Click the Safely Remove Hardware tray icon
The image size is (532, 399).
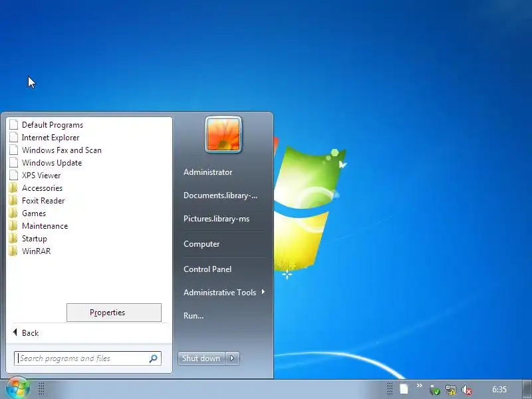(x=434, y=390)
